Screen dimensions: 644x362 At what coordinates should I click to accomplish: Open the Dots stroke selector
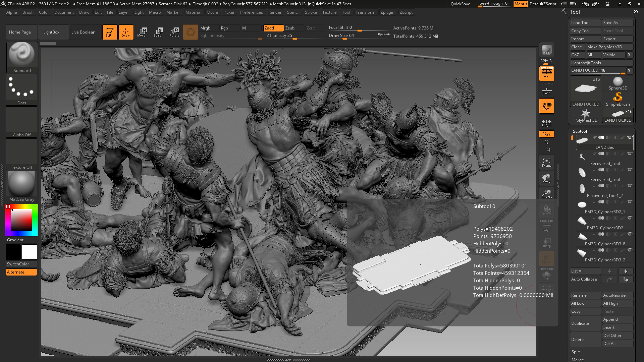tap(22, 90)
